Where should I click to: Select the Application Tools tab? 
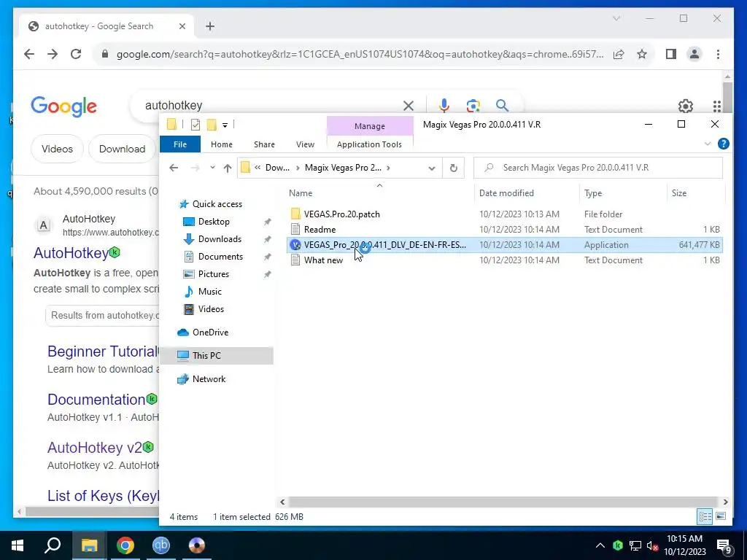(369, 144)
